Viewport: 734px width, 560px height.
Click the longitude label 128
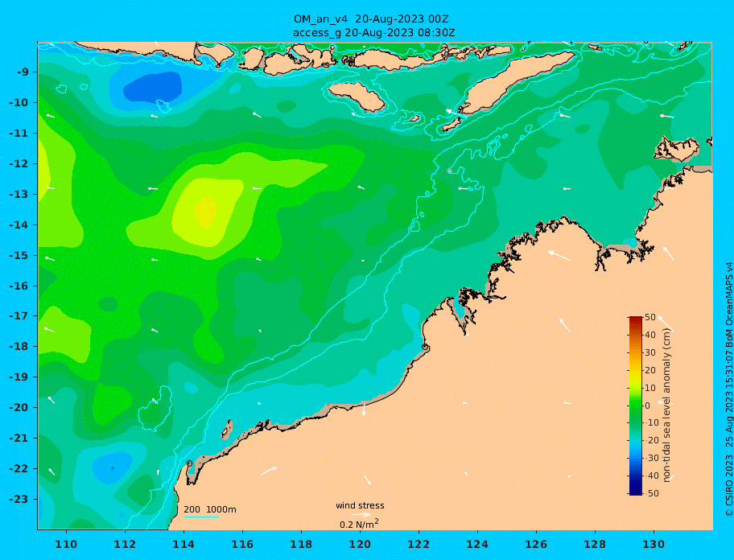pyautogui.click(x=595, y=544)
